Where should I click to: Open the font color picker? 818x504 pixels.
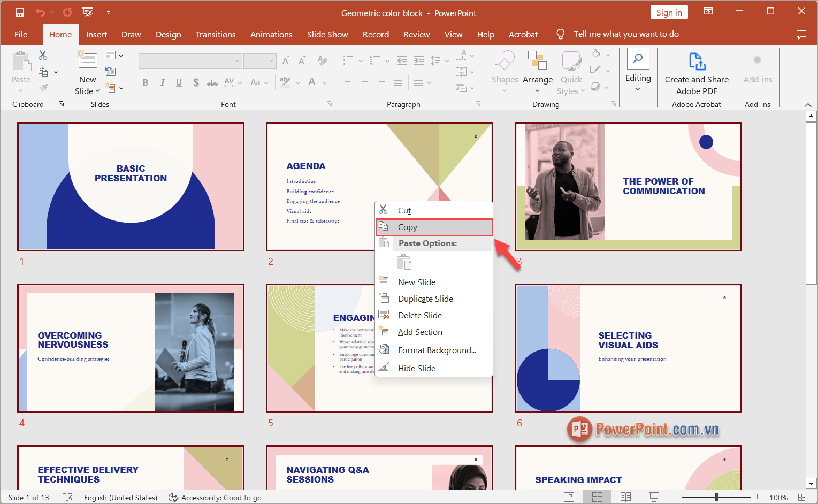coord(316,82)
